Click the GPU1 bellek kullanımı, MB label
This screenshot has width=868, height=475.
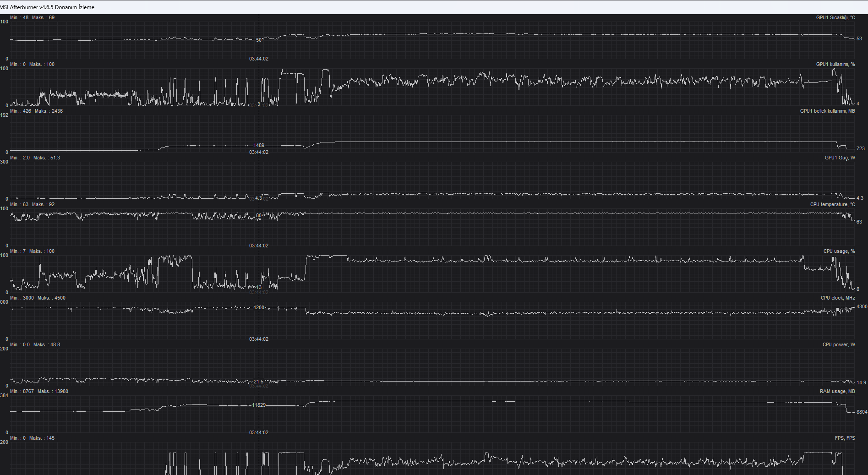coord(827,111)
